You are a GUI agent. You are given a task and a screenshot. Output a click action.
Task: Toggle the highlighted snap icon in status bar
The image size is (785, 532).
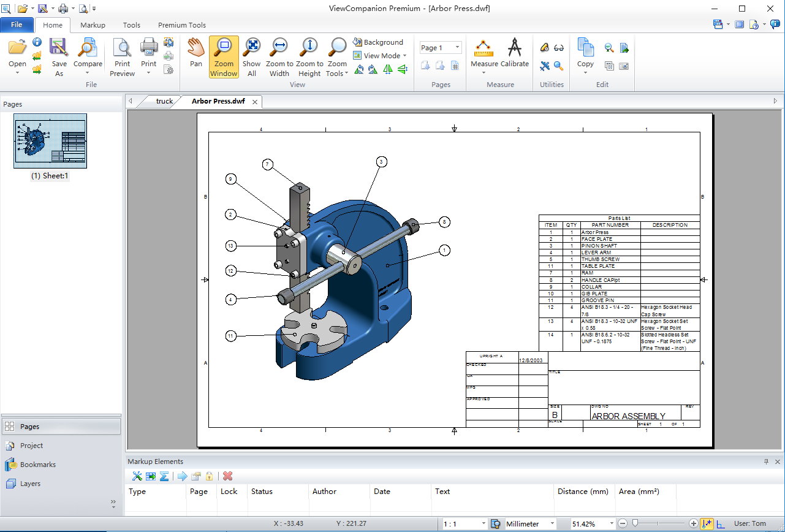[707, 524]
